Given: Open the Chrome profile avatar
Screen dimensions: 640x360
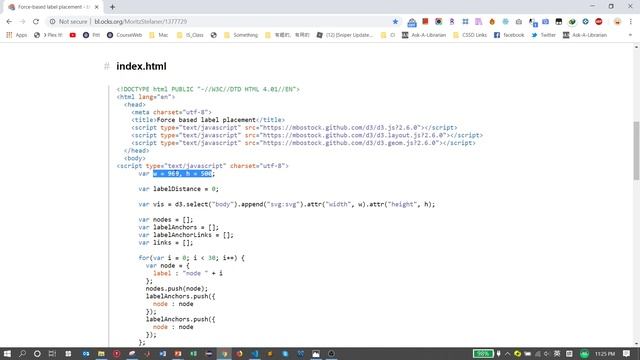Looking at the screenshot, I should [x=618, y=22].
